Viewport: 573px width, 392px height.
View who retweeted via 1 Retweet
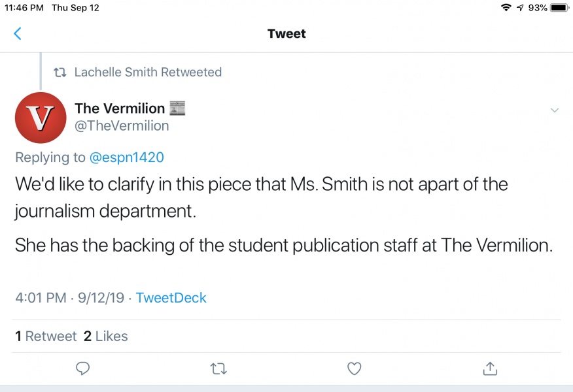(44, 336)
